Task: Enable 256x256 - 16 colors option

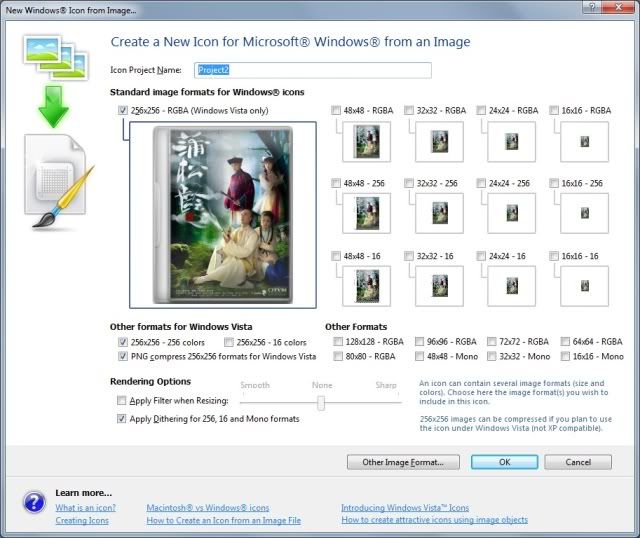Action: tap(229, 342)
